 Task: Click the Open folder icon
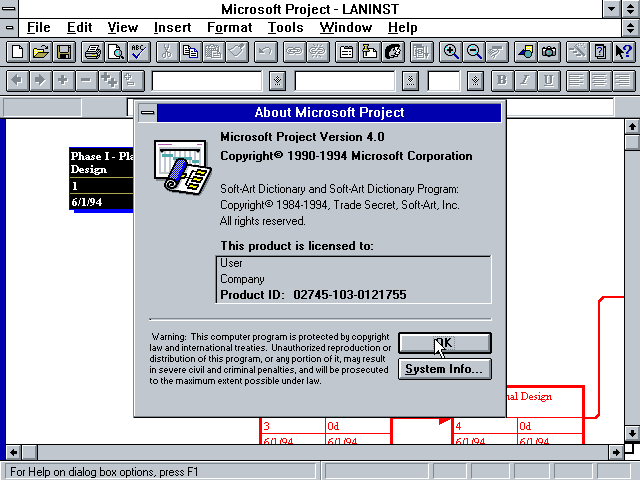(40, 52)
